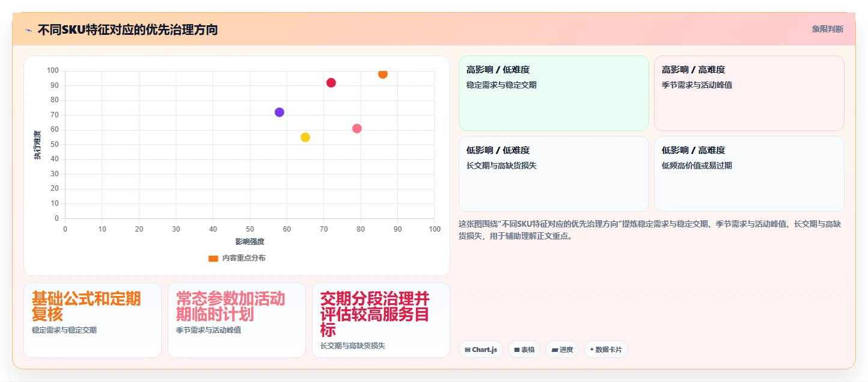Click the y-axis tick value 100
Viewport: 868px width, 382px height.
[53, 71]
